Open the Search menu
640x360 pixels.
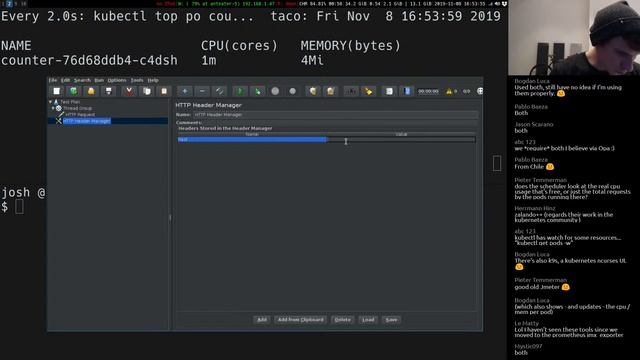coord(82,80)
